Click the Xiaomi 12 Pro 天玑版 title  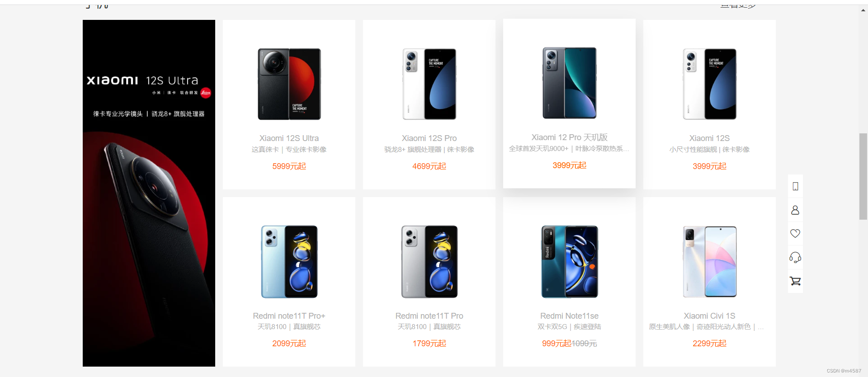pos(569,137)
